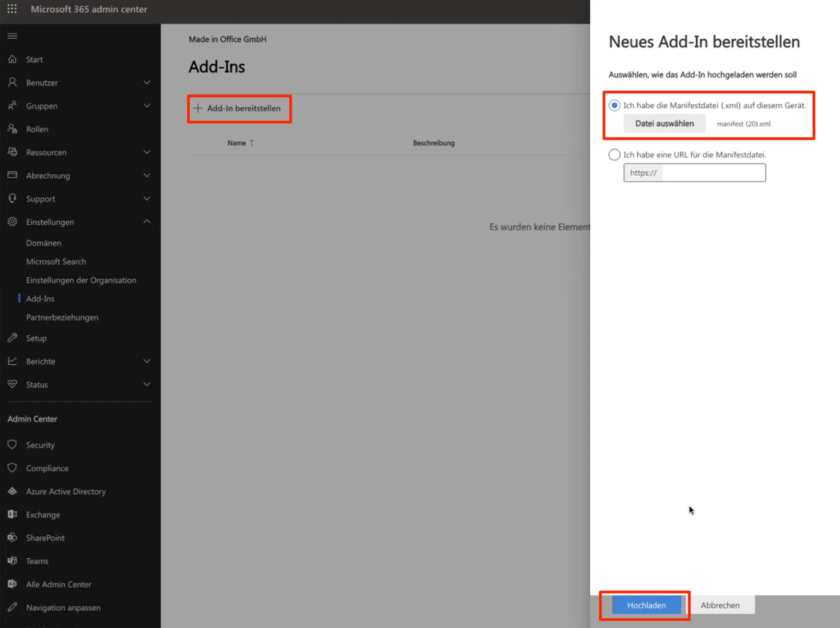The height and width of the screenshot is (628, 840).
Task: Select radio option for local manifest file
Action: coord(614,105)
